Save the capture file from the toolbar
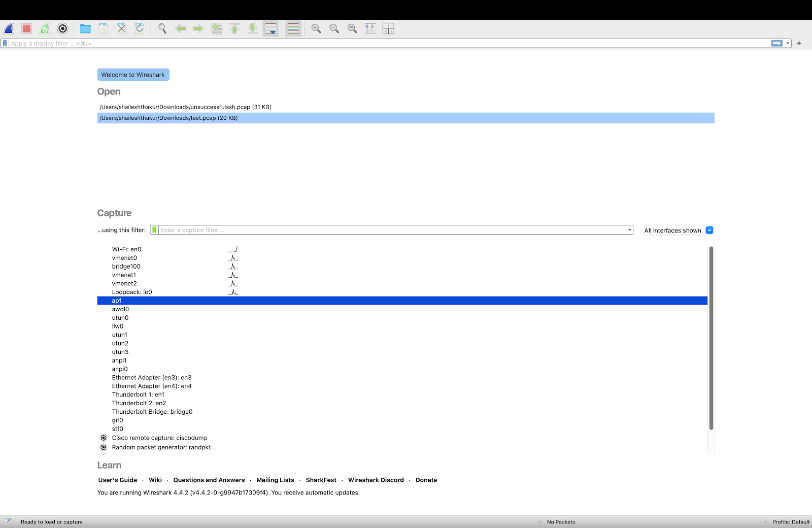Viewport: 812px width, 528px height. coord(104,29)
